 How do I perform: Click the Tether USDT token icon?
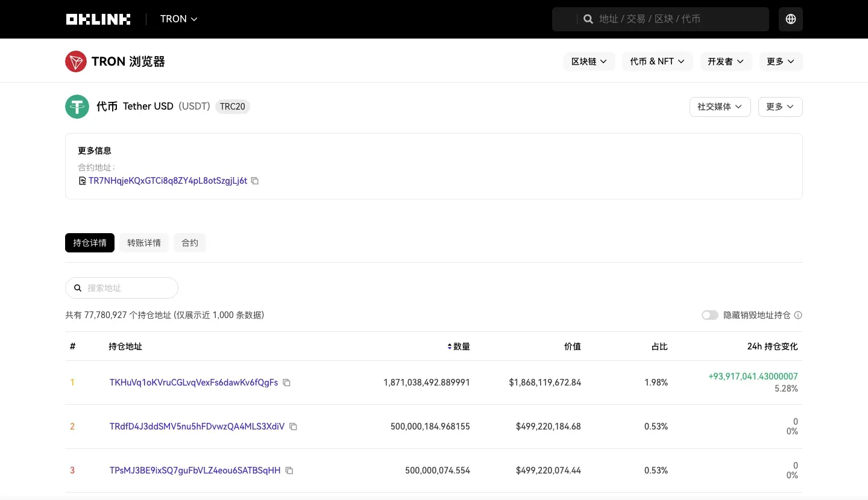coord(77,107)
